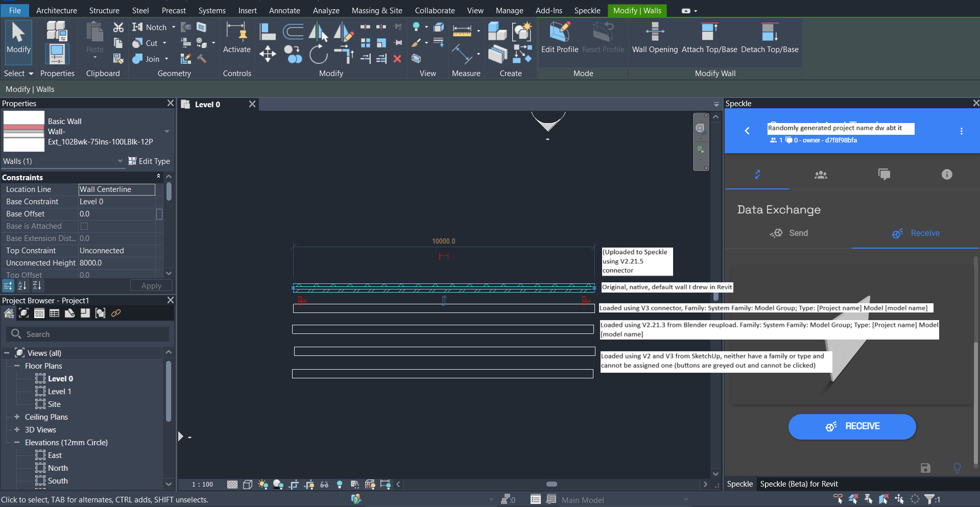Screen dimensions: 980x507
Task: Toggle Temporary Hide/Isolate glasses icon
Action: click(324, 484)
